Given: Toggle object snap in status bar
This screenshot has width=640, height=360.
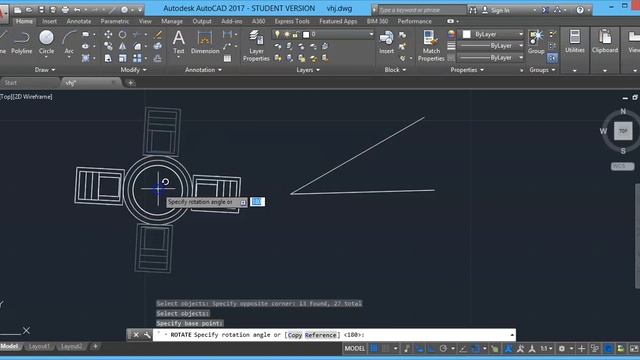Looking at the screenshot, I should click(x=476, y=349).
